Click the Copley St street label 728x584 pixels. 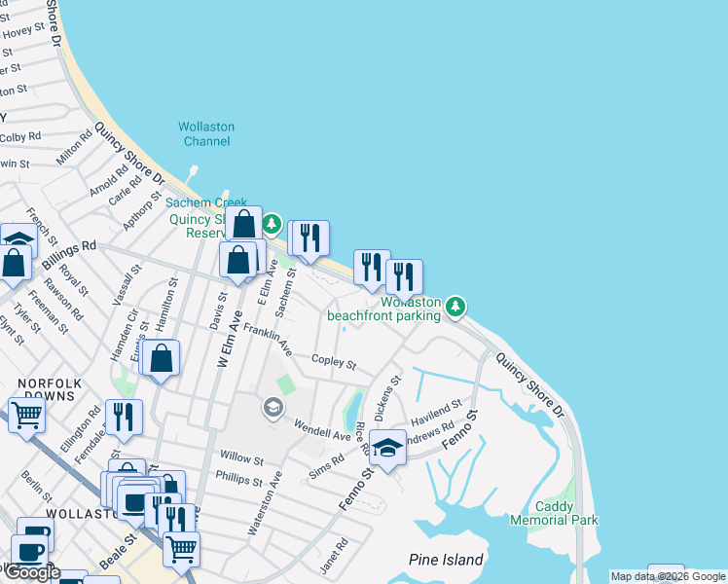click(334, 362)
